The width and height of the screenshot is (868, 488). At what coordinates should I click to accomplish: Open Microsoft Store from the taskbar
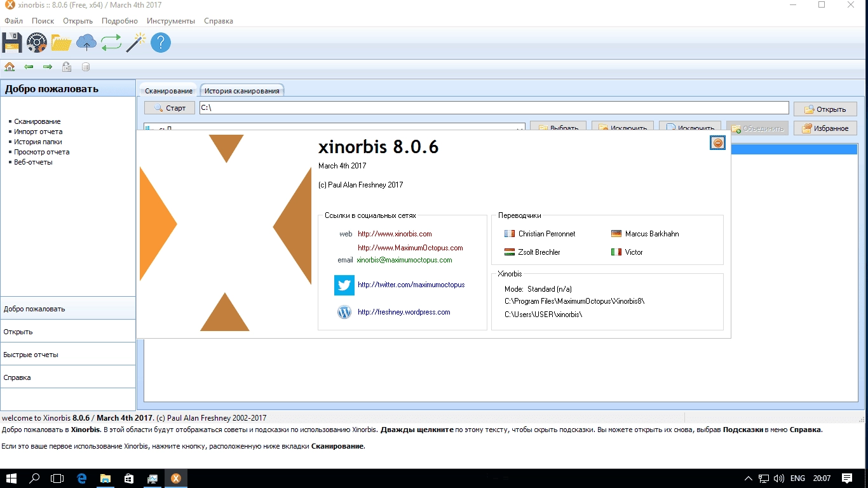pos(129,478)
